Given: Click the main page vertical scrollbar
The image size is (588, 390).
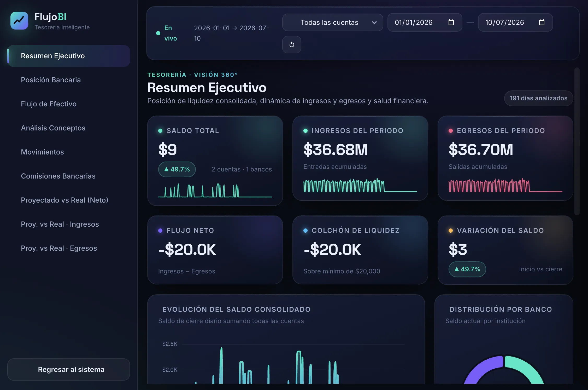Looking at the screenshot, I should (x=577, y=141).
